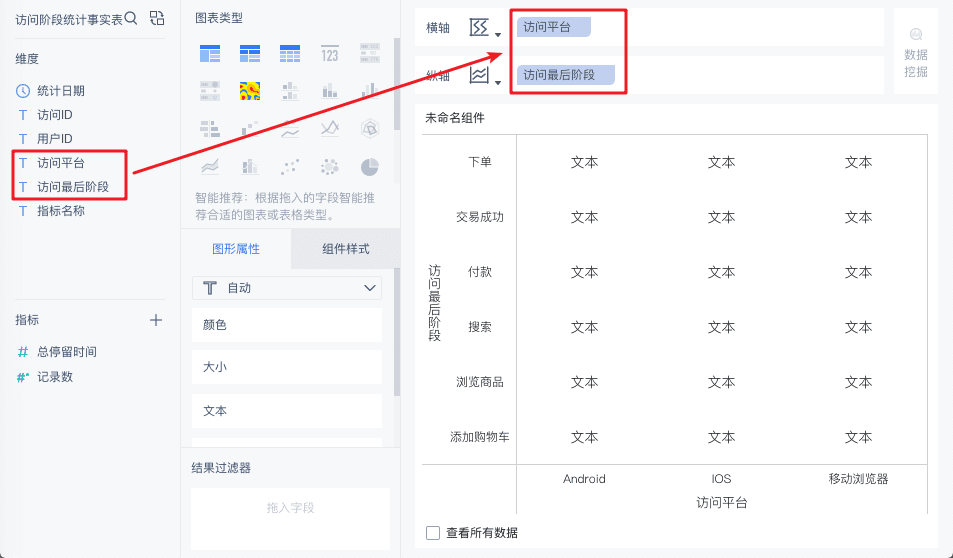Click the 大小 property drop area
The width and height of the screenshot is (953, 558).
tap(287, 367)
